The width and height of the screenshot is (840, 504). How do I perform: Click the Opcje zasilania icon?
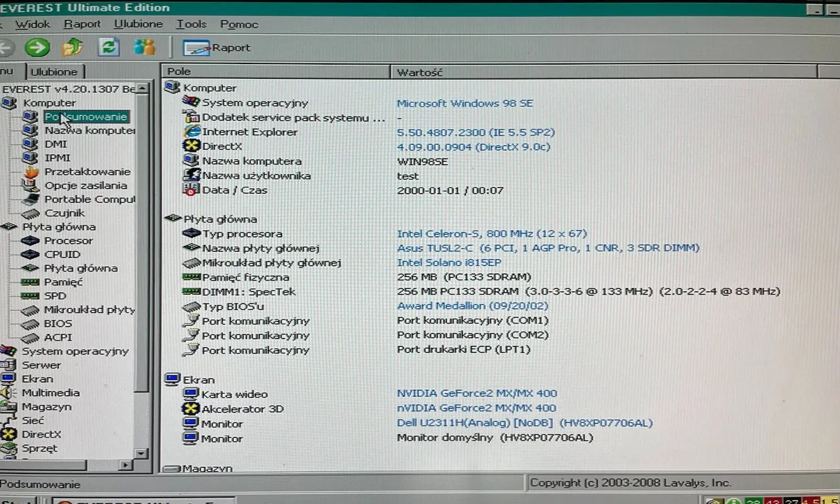coord(30,185)
